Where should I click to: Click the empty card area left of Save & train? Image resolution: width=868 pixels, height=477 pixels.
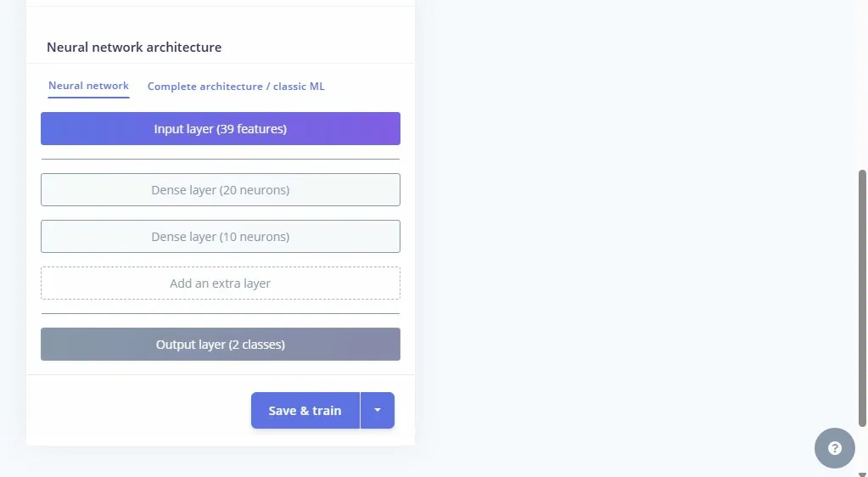[x=136, y=411]
